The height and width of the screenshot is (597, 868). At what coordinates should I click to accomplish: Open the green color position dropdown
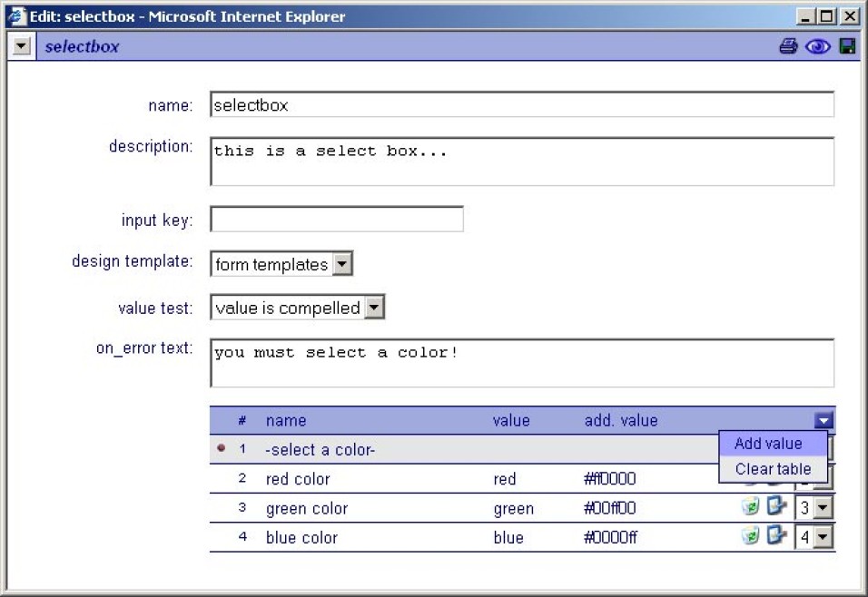coord(823,508)
